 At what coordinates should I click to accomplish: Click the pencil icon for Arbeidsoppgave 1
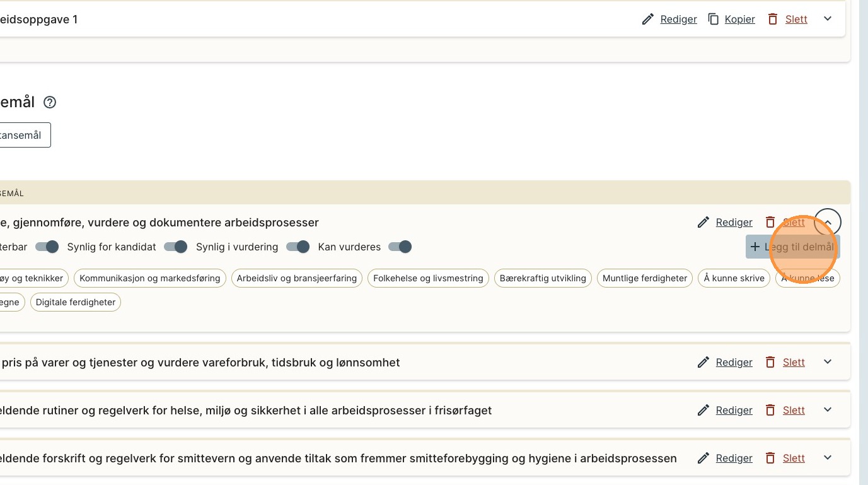point(647,19)
